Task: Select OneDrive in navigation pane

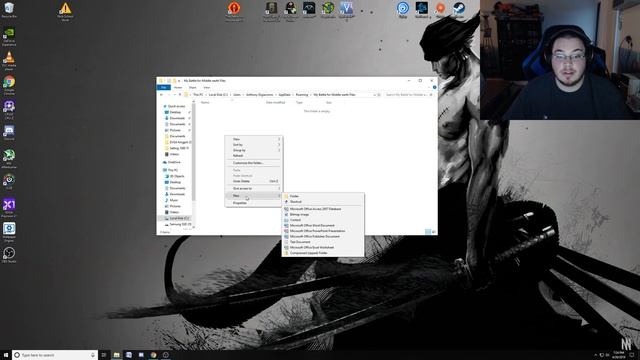Action: (x=174, y=162)
